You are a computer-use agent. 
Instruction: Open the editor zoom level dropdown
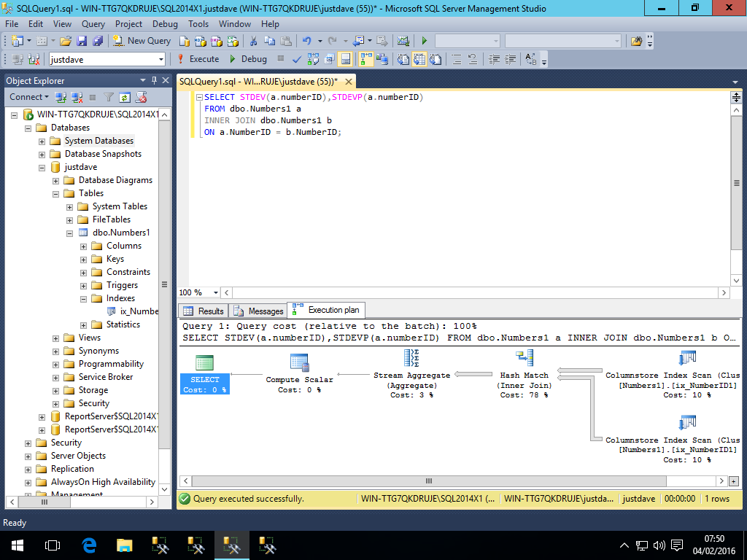click(x=216, y=292)
